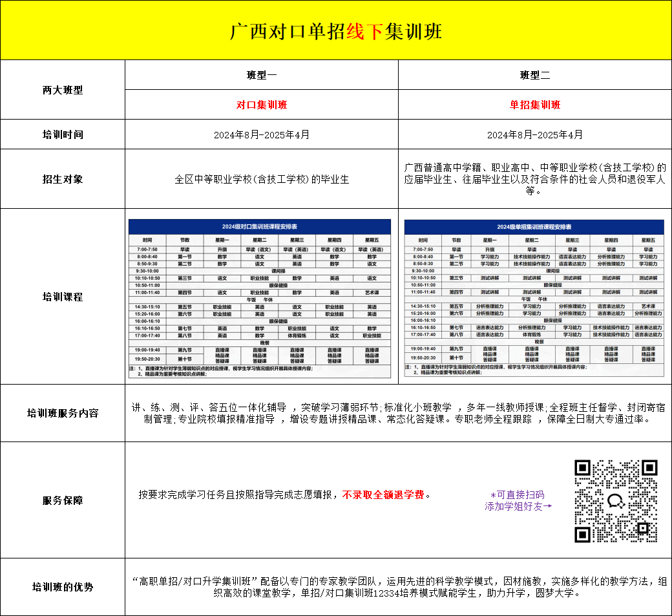Screen dimensions: 672x616
Task: Switch to the 班型二 column
Action: tap(536, 75)
